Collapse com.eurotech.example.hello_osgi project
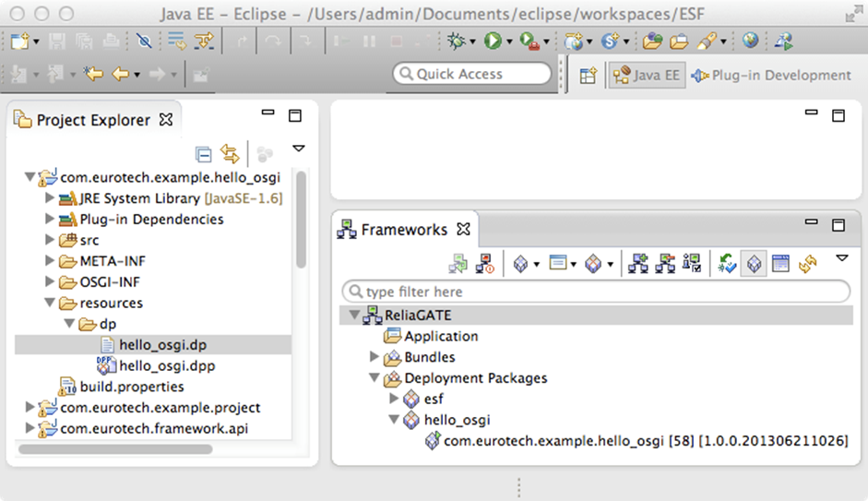The width and height of the screenshot is (868, 501). (30, 177)
